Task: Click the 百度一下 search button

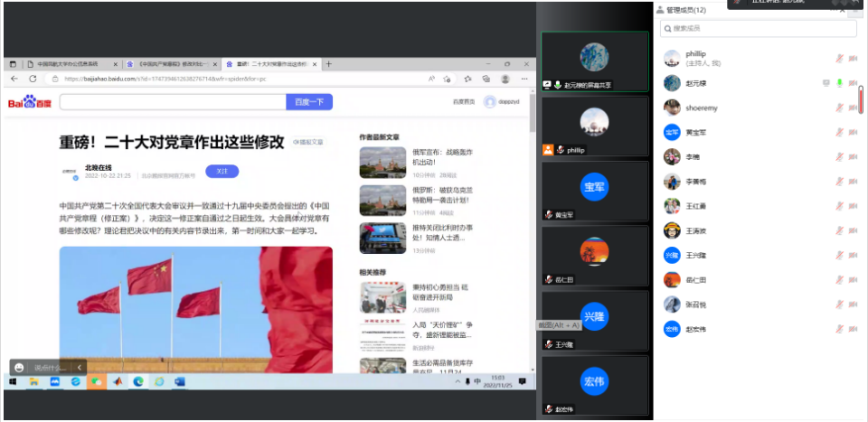Action: (x=309, y=102)
